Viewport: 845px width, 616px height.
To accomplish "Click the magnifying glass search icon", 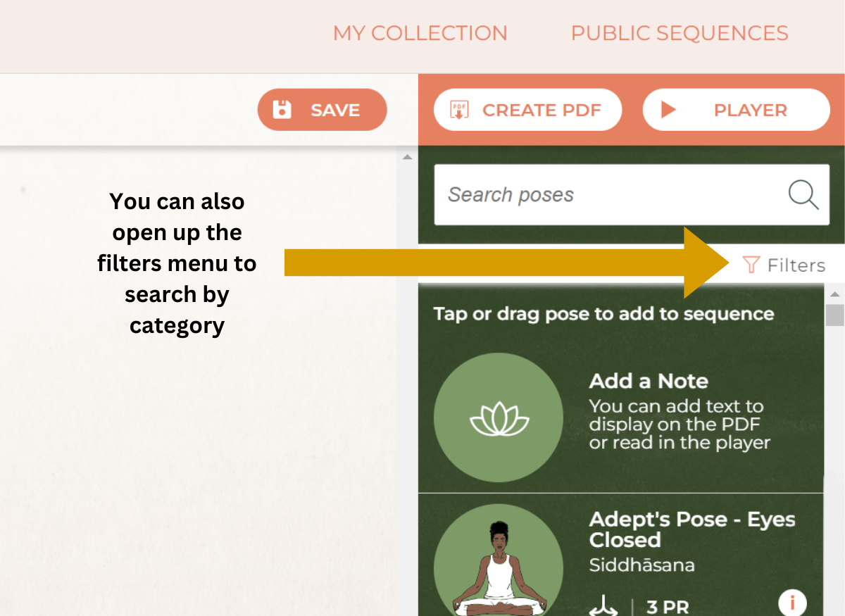I will pos(803,195).
